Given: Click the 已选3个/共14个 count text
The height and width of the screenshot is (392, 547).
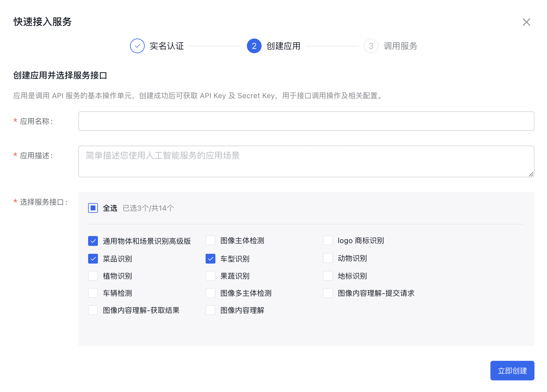Looking at the screenshot, I should click(148, 208).
